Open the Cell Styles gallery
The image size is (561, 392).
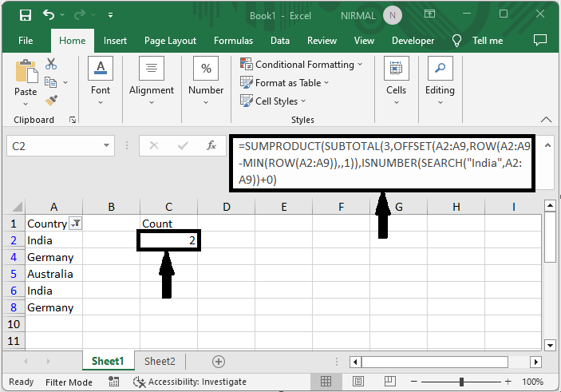(x=273, y=101)
